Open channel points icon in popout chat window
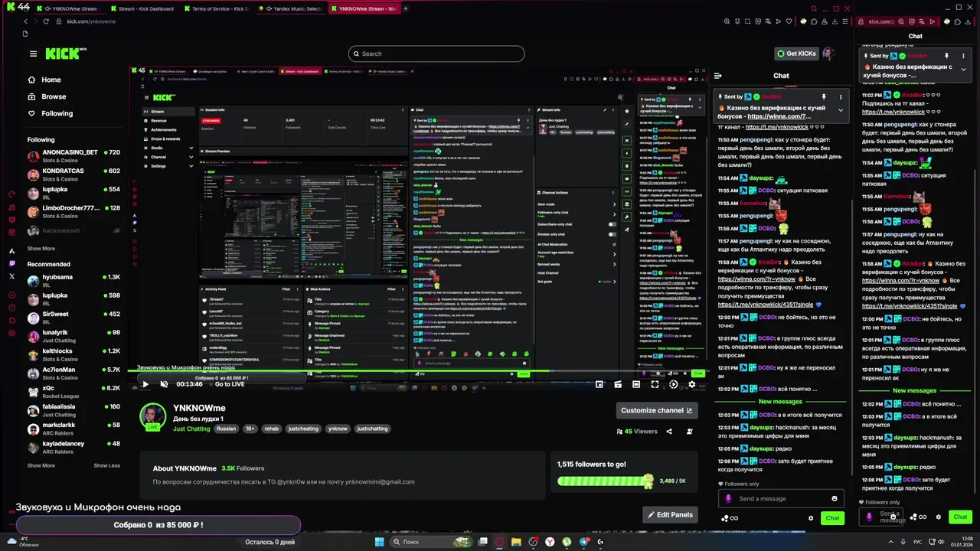980x551 pixels. 918,517
